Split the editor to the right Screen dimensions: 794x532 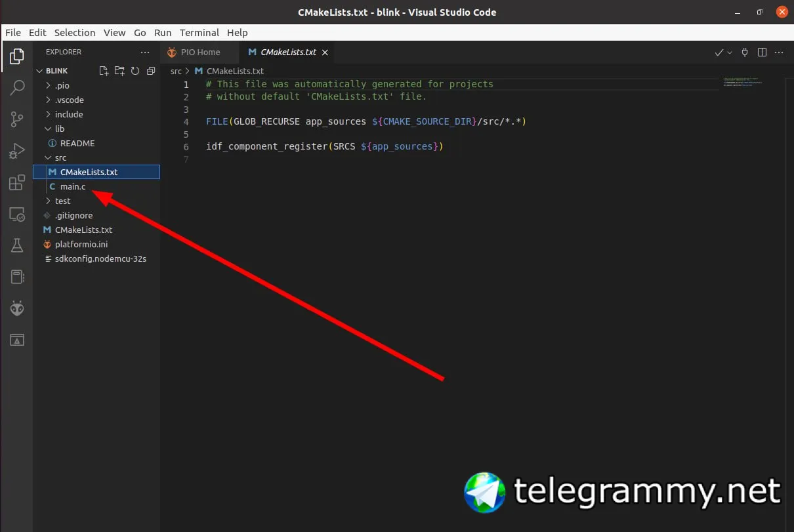pyautogui.click(x=763, y=52)
